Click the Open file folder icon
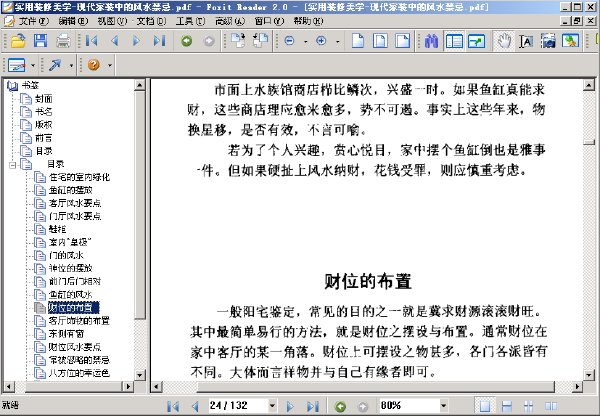 18,41
